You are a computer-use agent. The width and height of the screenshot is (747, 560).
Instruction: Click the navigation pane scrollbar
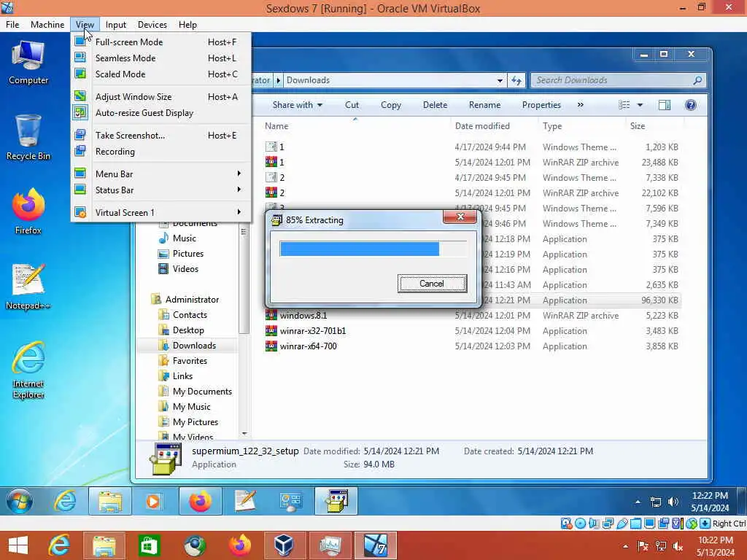pos(244,276)
